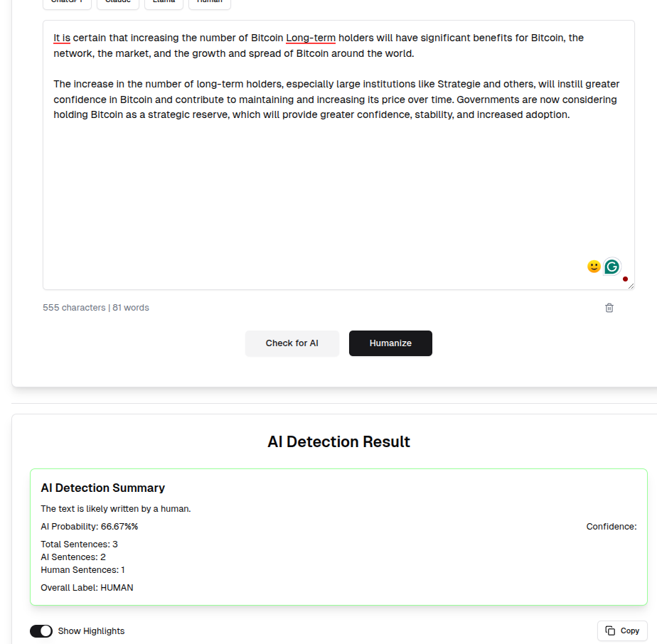Click the smiley emoji icon
The height and width of the screenshot is (644, 657).
coord(594,267)
